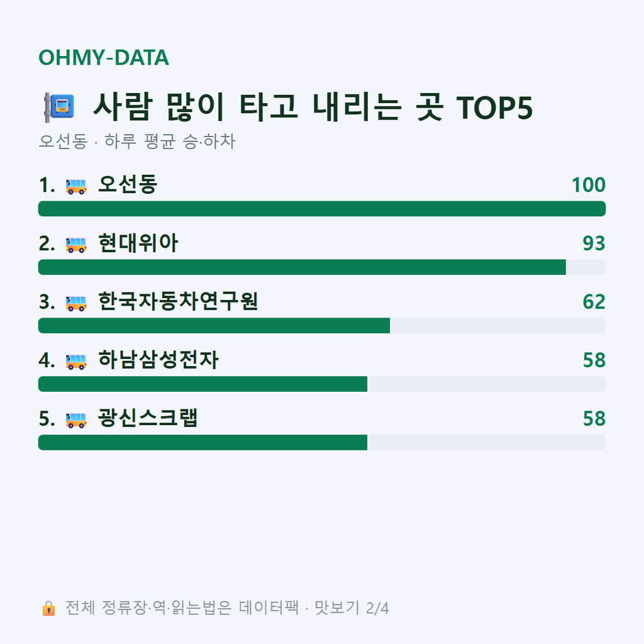Image resolution: width=644 pixels, height=644 pixels.
Task: Select the 오선동 station name
Action: tap(128, 184)
